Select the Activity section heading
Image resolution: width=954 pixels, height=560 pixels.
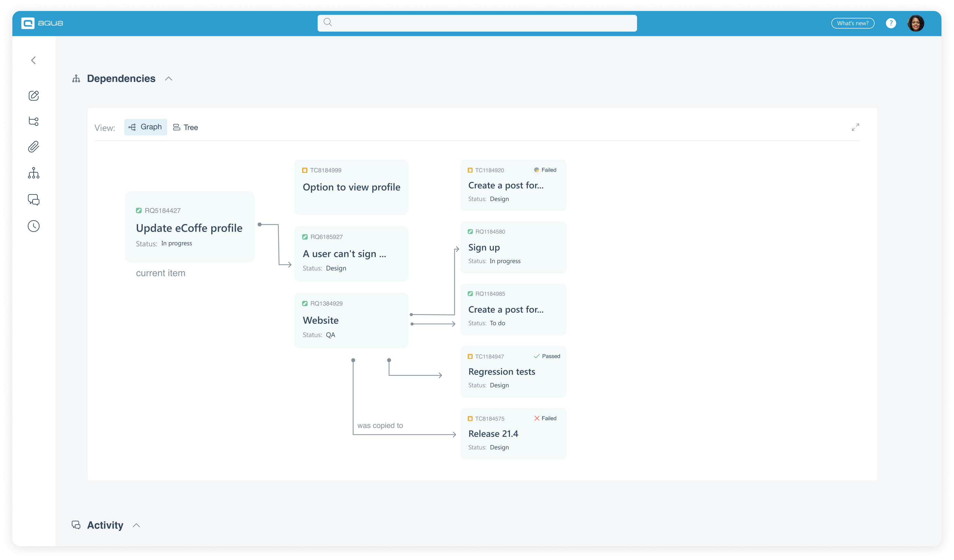(x=105, y=525)
